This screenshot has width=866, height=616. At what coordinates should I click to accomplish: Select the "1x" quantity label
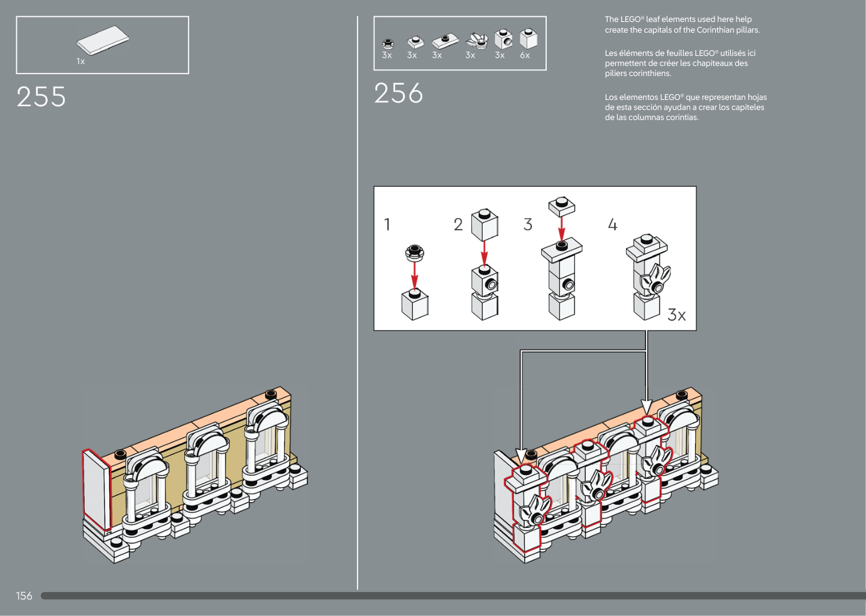tap(80, 62)
